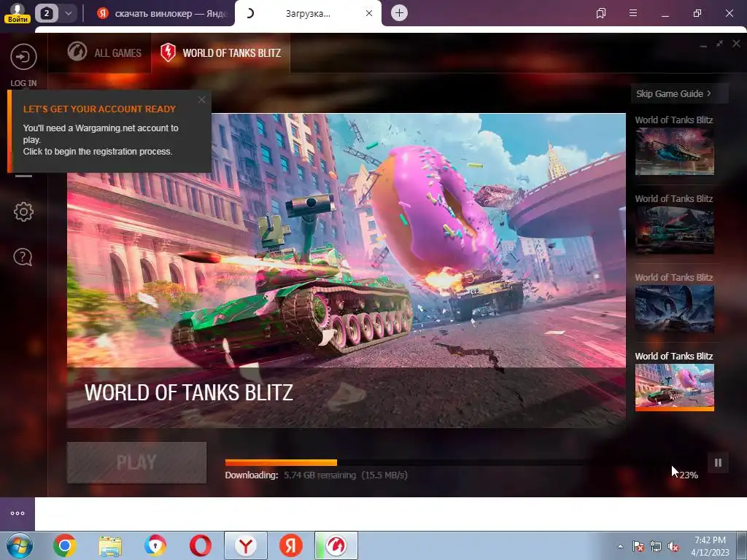Click the browser profile Войти icon
The width and height of the screenshot is (747, 560).
click(x=18, y=13)
